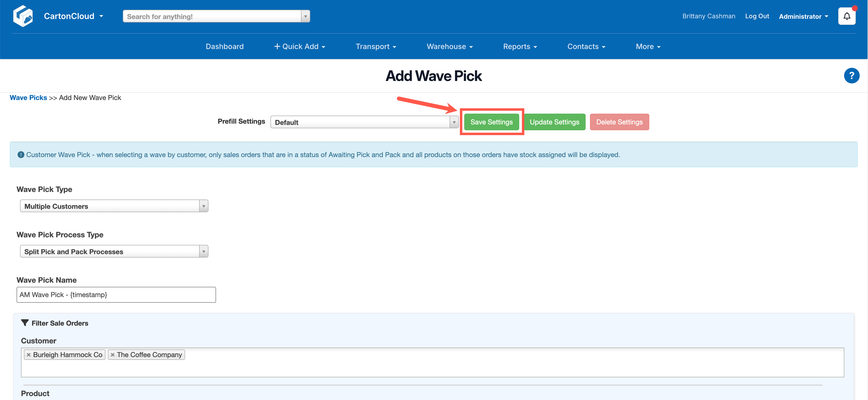Open the Prefill Settings dropdown
The image size is (868, 400).
(x=453, y=122)
